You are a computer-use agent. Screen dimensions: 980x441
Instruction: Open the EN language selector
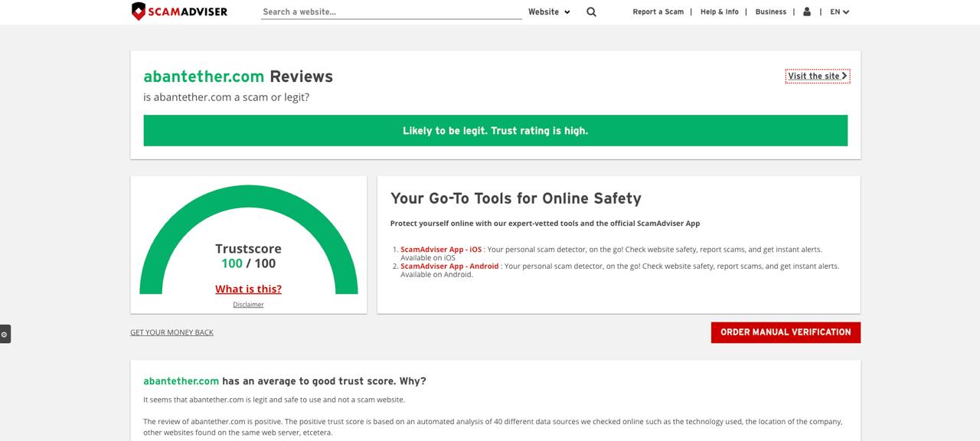839,11
